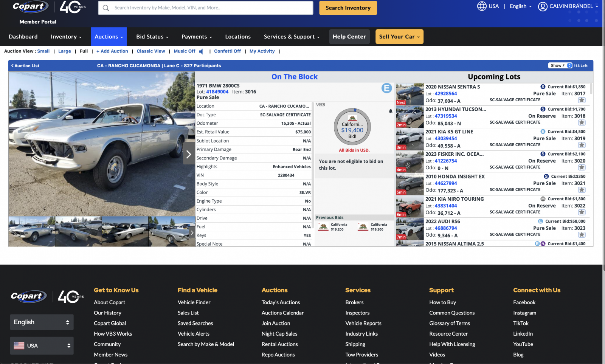Click the footer Copart logo
This screenshot has width=605, height=364.
tap(29, 296)
